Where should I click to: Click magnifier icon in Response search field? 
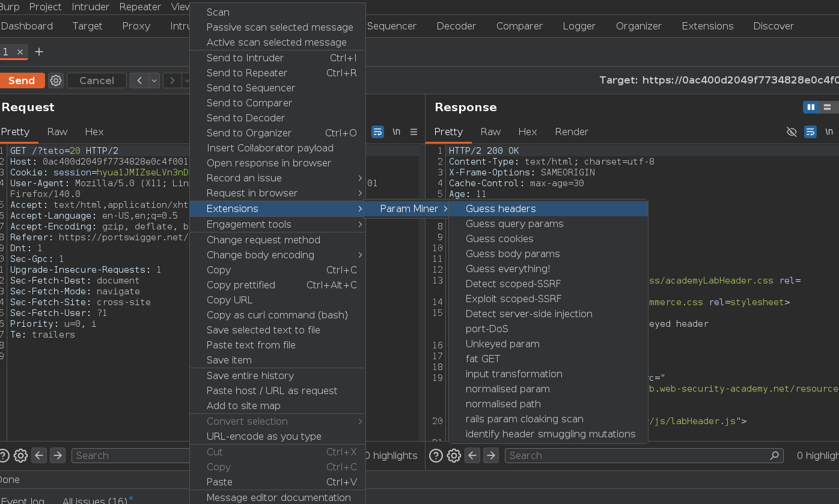(775, 455)
